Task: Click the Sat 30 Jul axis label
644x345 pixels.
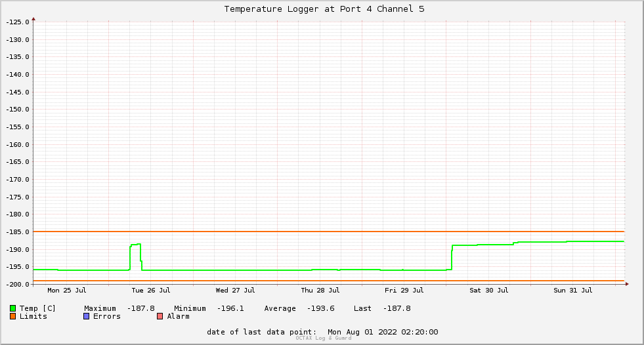Action: coord(489,291)
